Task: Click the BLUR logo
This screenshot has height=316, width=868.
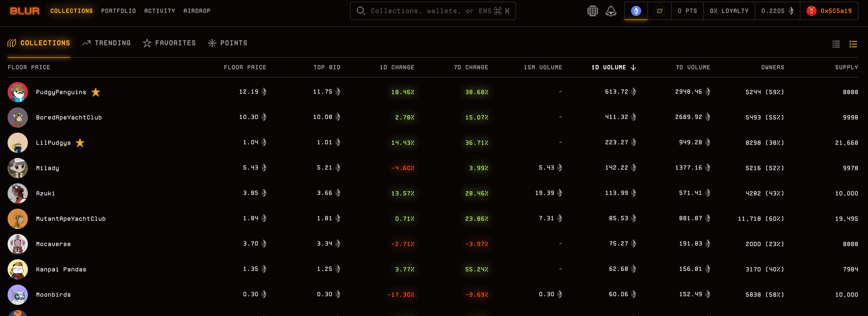Action: (25, 11)
